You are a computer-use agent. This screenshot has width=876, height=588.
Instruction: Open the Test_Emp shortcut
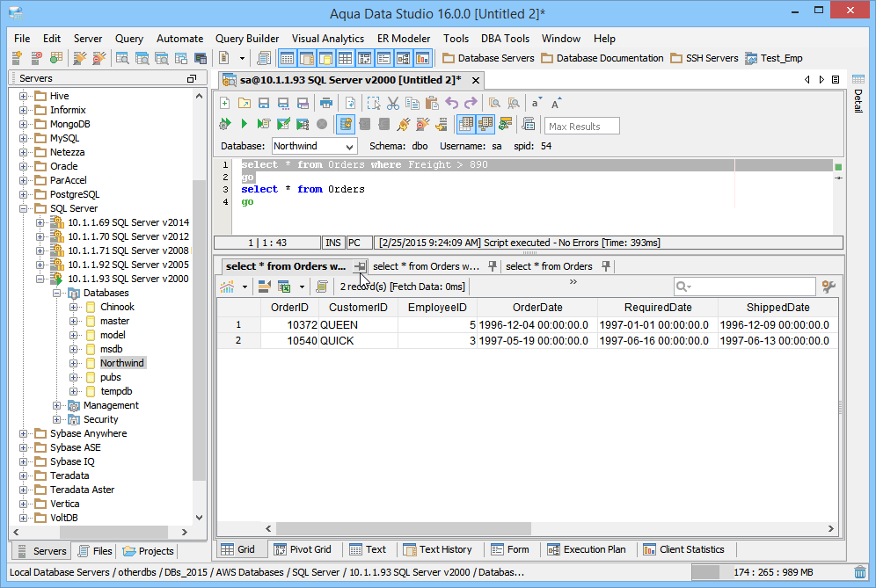[774, 58]
